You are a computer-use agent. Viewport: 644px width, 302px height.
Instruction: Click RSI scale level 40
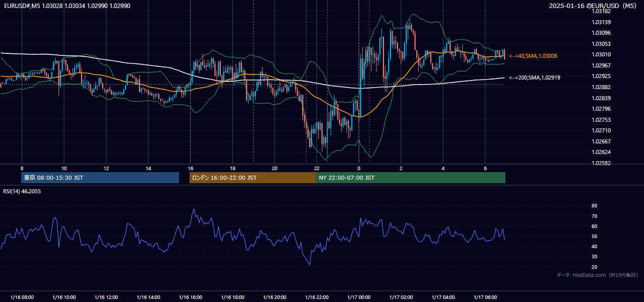(595, 246)
